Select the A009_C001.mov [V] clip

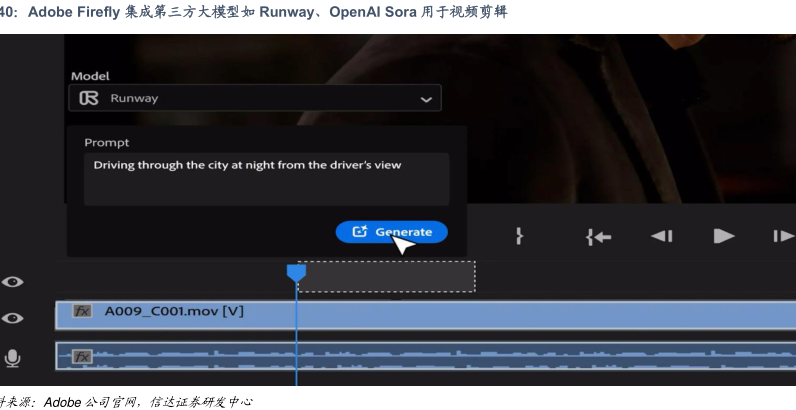point(425,315)
